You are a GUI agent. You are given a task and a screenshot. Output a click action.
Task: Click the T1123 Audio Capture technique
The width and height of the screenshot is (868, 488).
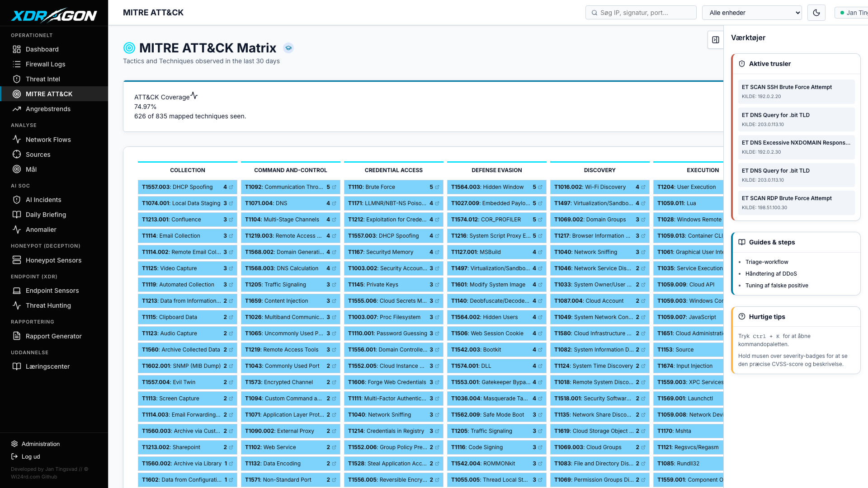pyautogui.click(x=188, y=333)
